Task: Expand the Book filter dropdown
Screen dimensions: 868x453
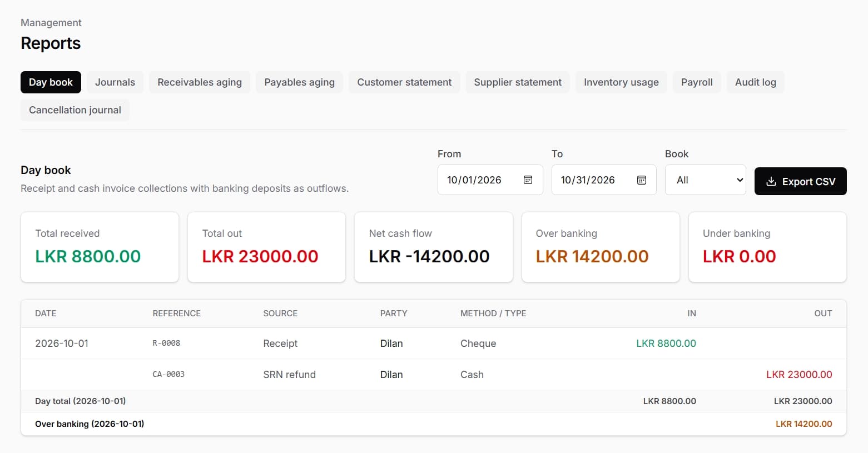Action: [705, 180]
